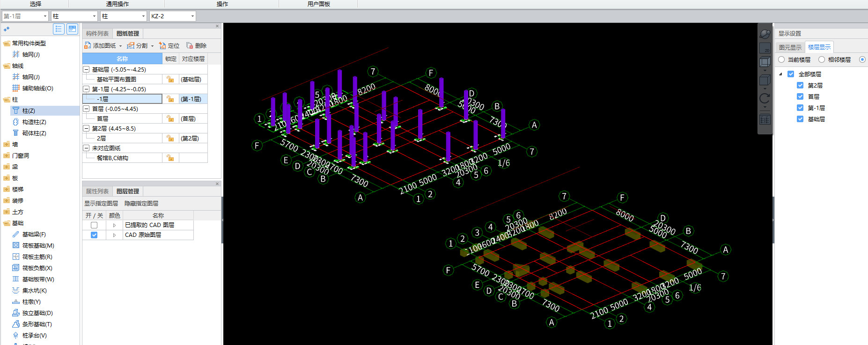This screenshot has height=345, width=868.
Task: Switch to 图纸管理 tab
Action: (x=128, y=34)
